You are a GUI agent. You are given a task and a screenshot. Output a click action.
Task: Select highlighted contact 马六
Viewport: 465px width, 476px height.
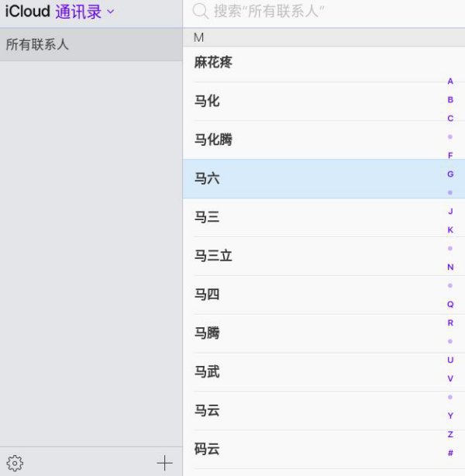tap(324, 178)
